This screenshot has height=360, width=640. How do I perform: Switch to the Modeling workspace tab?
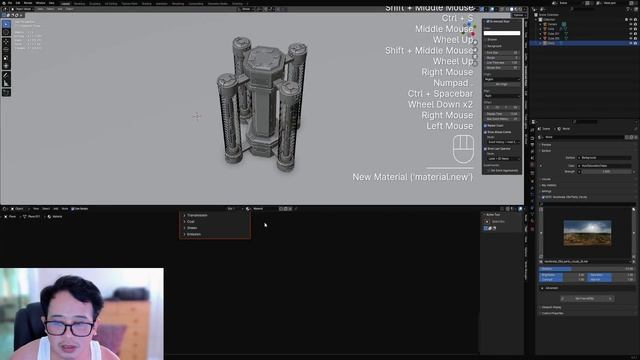click(80, 3)
